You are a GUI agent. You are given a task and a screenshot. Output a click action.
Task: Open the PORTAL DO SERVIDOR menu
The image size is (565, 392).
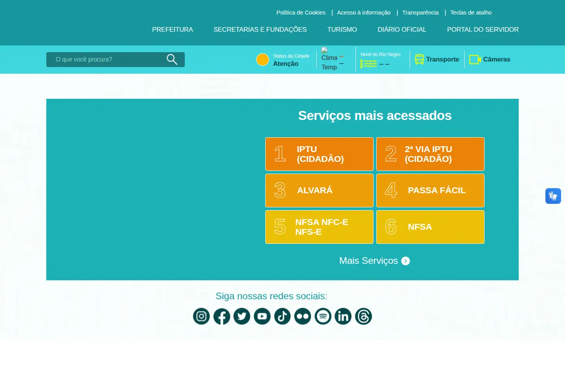click(x=483, y=29)
